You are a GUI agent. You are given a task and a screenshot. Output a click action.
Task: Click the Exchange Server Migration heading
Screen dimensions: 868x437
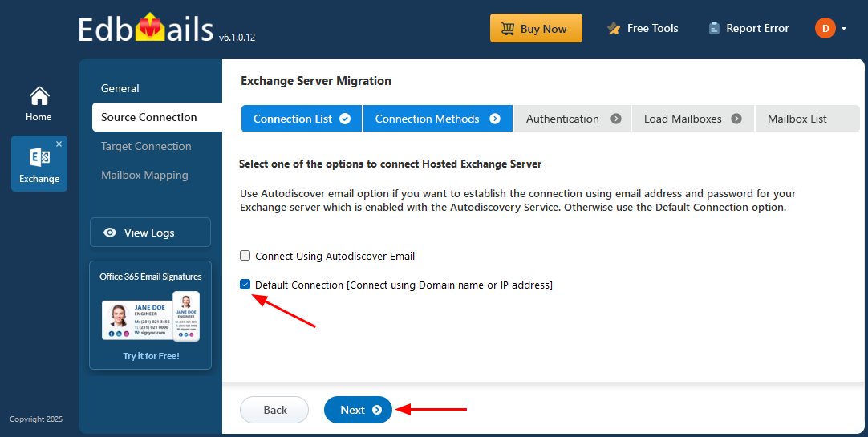(316, 81)
